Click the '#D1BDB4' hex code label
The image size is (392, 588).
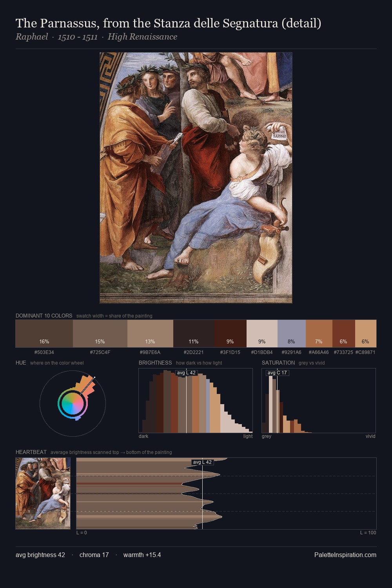point(262,352)
